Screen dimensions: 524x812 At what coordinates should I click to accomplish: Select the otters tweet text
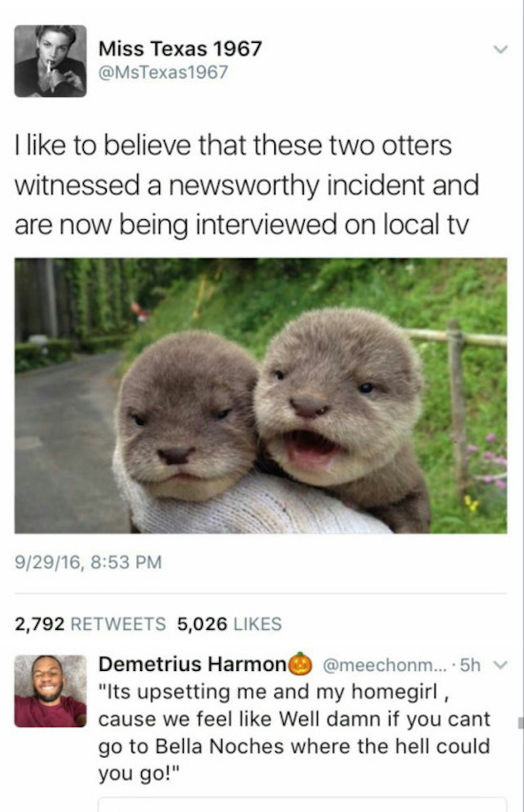(247, 186)
